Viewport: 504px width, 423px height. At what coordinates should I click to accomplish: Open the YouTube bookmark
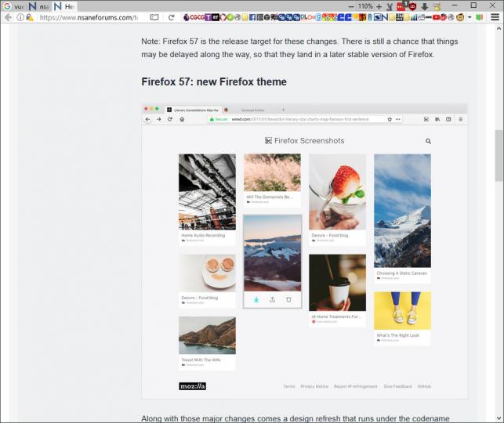coord(436,17)
